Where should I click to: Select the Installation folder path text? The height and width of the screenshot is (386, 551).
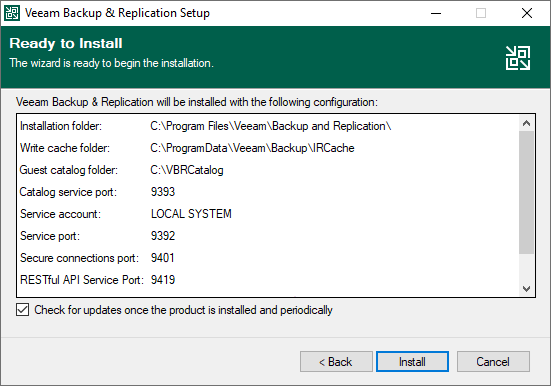click(x=271, y=126)
